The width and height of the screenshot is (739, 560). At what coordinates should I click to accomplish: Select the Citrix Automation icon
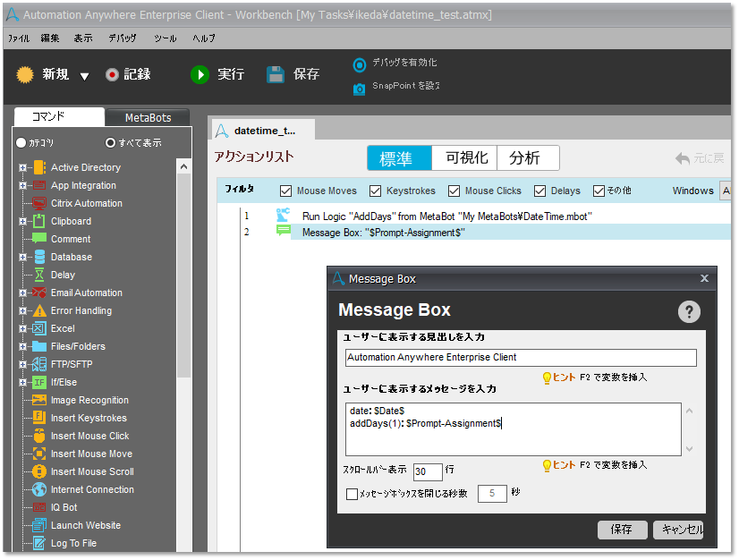tap(39, 203)
